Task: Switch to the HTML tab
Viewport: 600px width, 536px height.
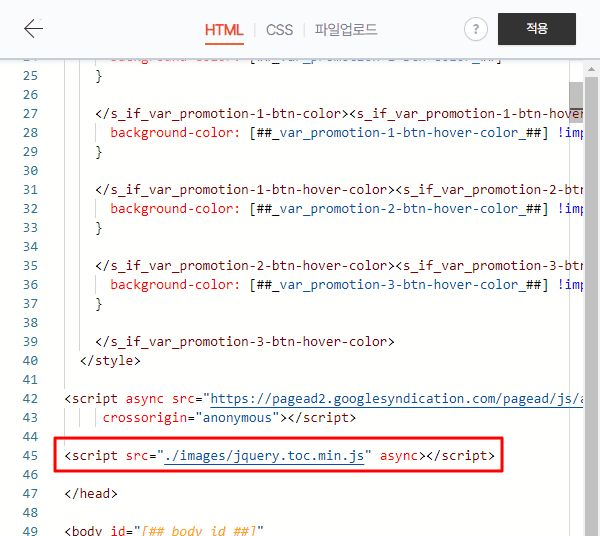Action: tap(224, 30)
